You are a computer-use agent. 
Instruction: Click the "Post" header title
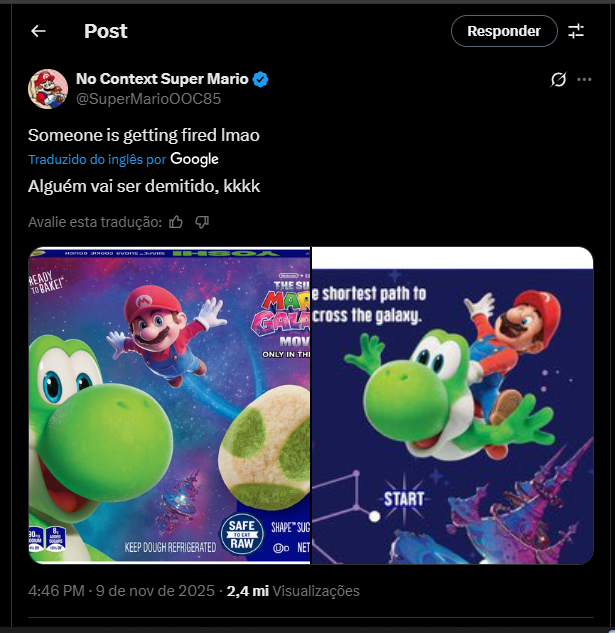click(106, 31)
